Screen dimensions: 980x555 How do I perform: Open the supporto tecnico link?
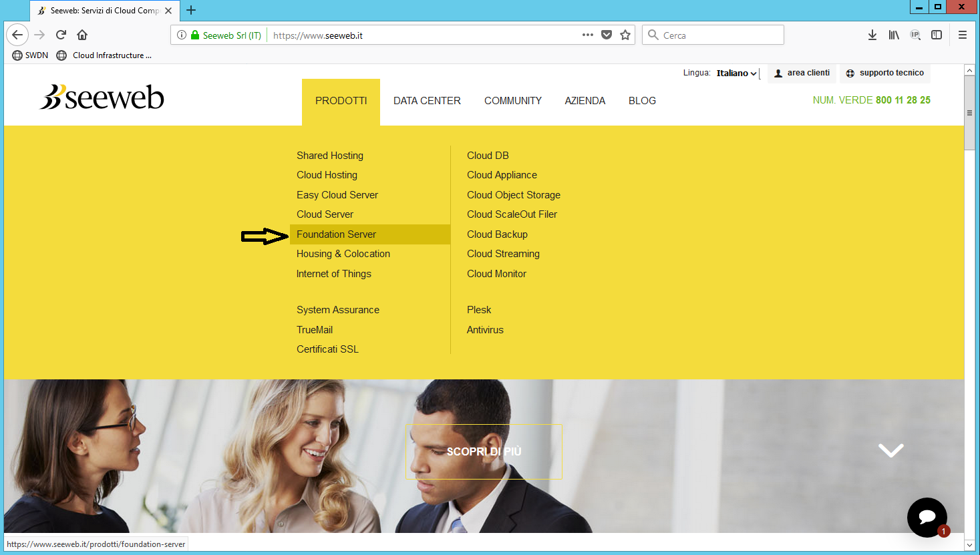(x=885, y=73)
